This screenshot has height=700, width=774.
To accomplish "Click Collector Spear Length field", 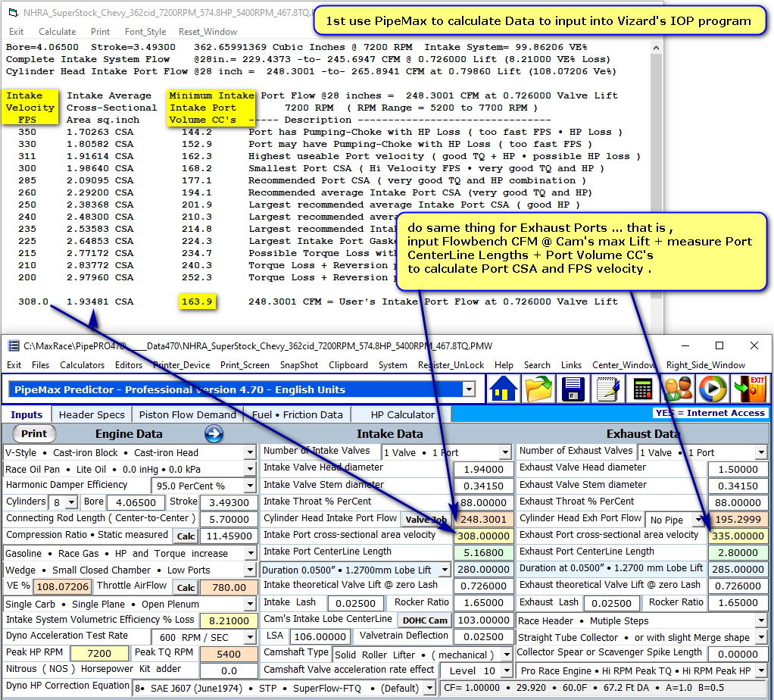I will [x=738, y=654].
